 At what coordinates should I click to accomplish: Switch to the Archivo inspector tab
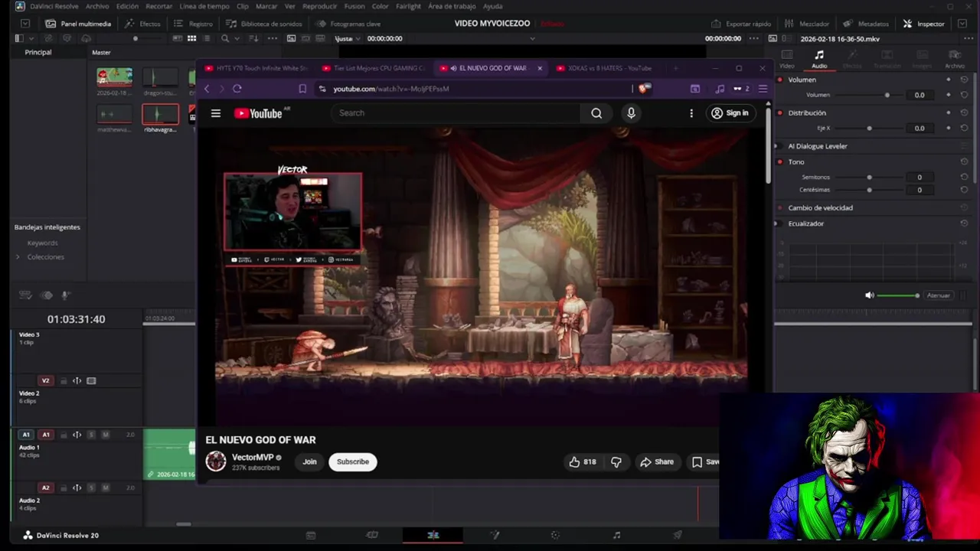tap(955, 58)
